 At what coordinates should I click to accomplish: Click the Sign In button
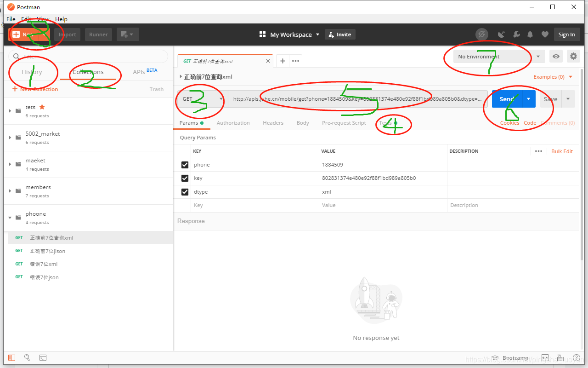(566, 34)
